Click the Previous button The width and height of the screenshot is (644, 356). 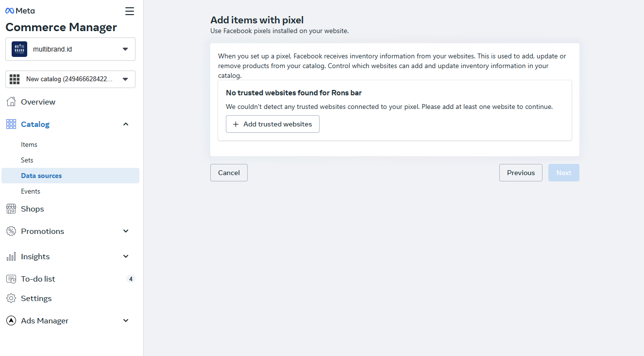pyautogui.click(x=521, y=173)
